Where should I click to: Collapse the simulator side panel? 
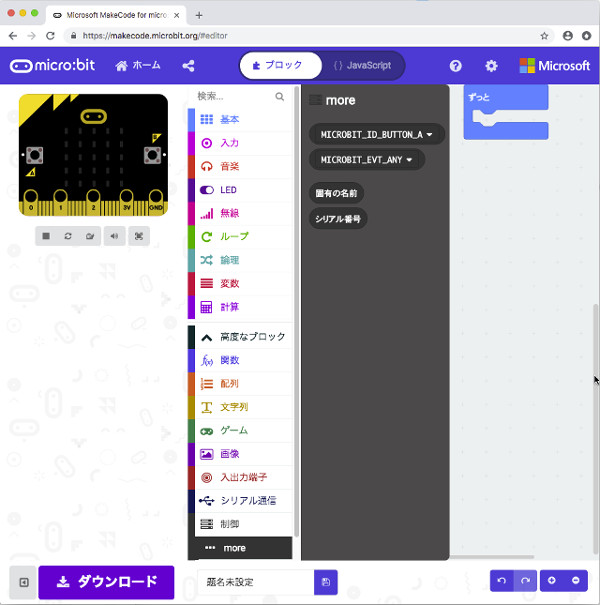point(24,582)
